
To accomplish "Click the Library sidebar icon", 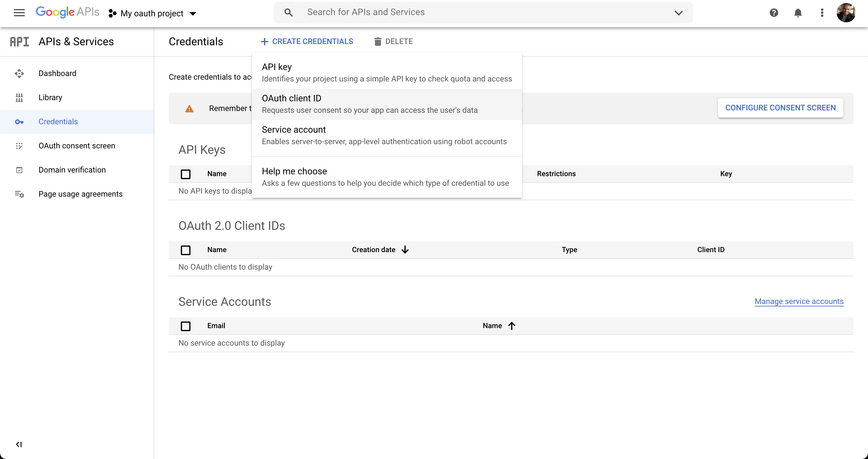I will [x=19, y=97].
